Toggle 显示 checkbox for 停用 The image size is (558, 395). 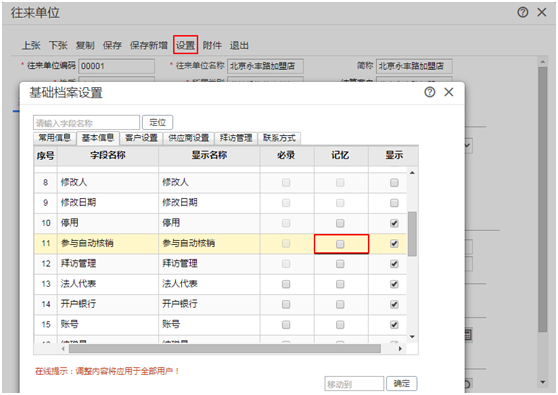(394, 223)
